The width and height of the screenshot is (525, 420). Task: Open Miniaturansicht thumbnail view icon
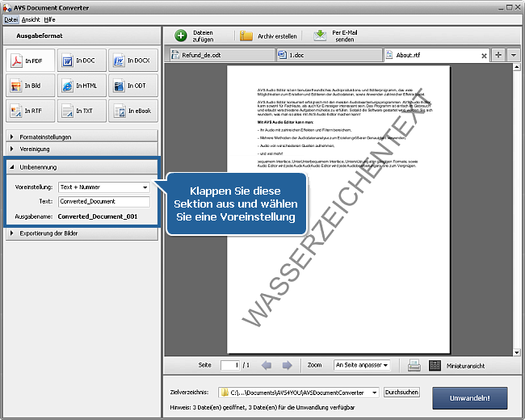point(435,365)
